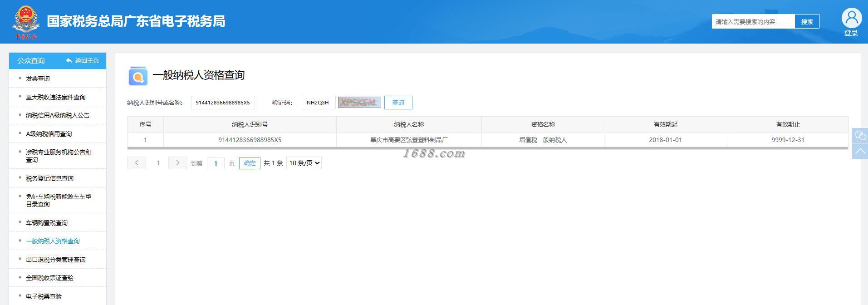
Task: Click the taxpayer ID or name input
Action: (x=223, y=103)
